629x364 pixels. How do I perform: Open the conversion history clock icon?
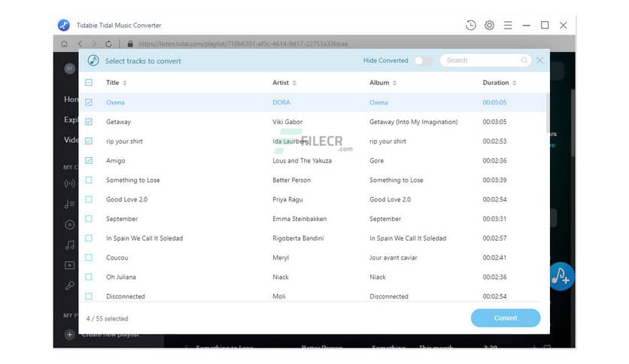pyautogui.click(x=470, y=26)
